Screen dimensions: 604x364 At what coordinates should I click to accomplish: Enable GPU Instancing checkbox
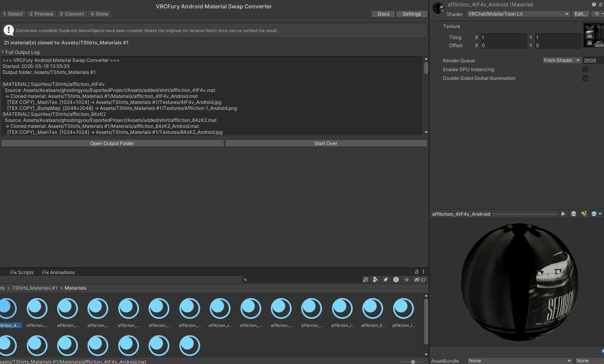(x=585, y=70)
